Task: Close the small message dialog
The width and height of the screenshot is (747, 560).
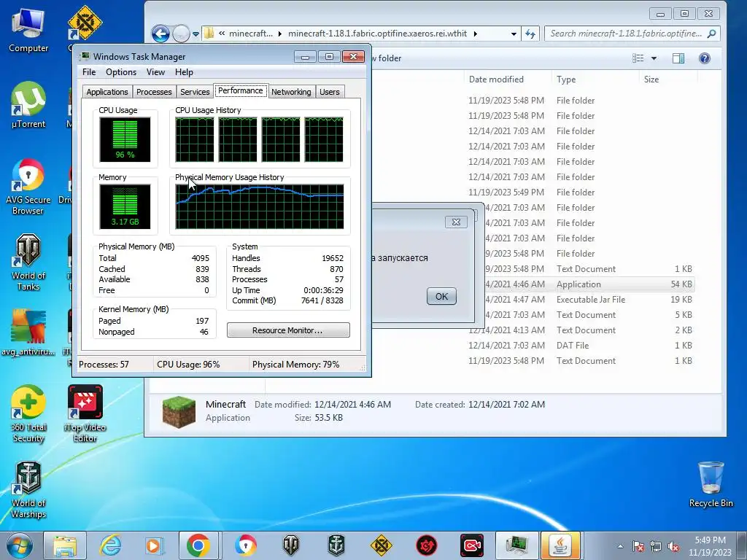Action: (x=456, y=222)
